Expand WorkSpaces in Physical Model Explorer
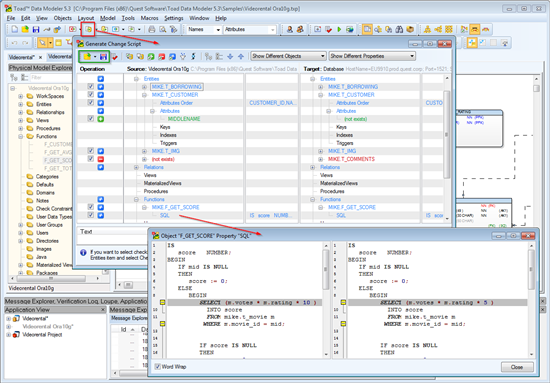Viewport: 550px width, 383px height. click(x=20, y=96)
